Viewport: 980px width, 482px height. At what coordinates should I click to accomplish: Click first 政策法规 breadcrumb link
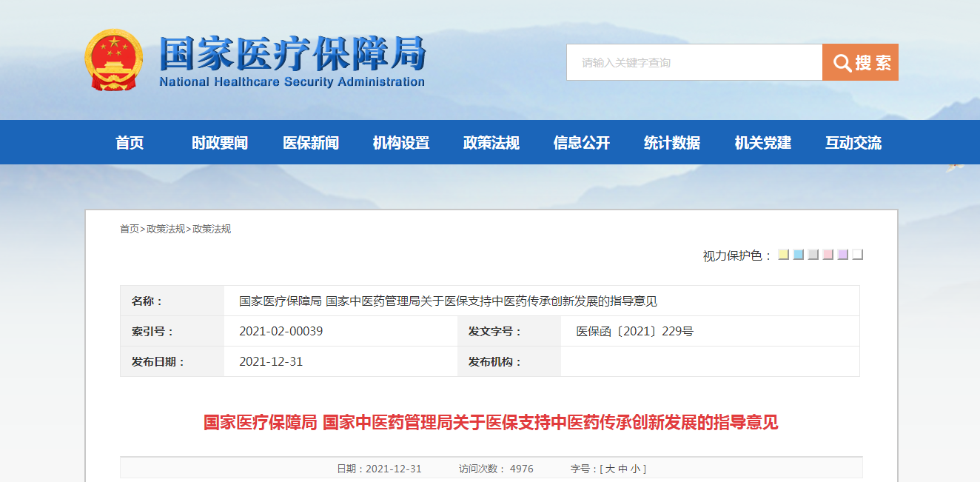point(166,229)
